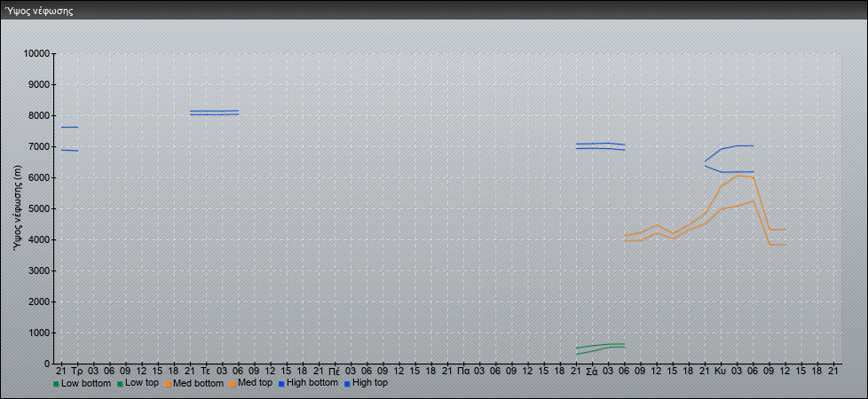868x399 pixels.
Task: Click the 9000 y-axis label
Action: pos(39,84)
